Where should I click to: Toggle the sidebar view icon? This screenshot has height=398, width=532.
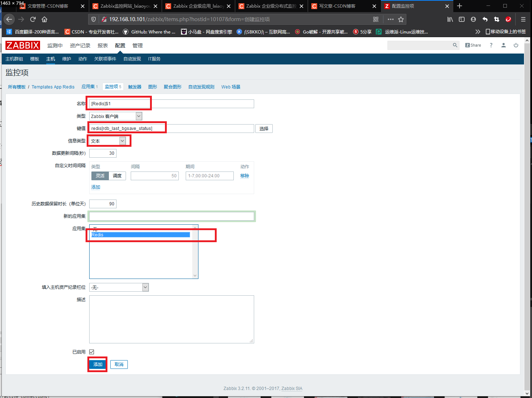tap(462, 19)
